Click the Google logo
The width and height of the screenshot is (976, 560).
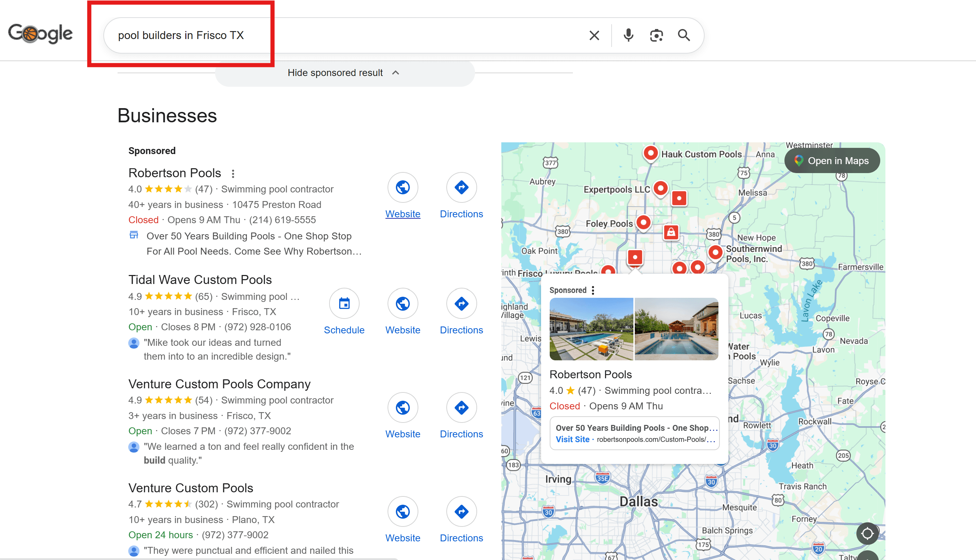point(40,34)
